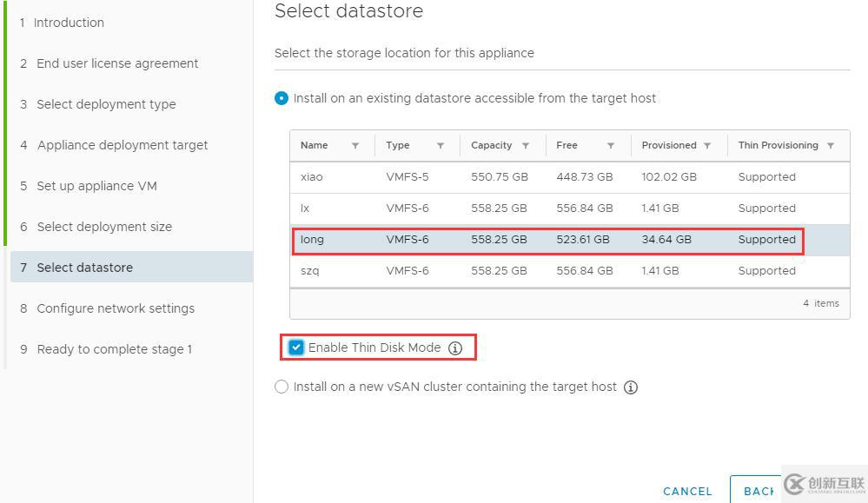Click the 550.75 GB capacity cell
This screenshot has height=503, width=868.
click(x=500, y=177)
